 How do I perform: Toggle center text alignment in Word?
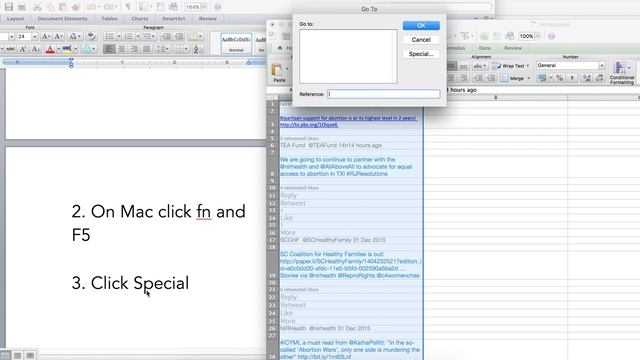(x=122, y=49)
